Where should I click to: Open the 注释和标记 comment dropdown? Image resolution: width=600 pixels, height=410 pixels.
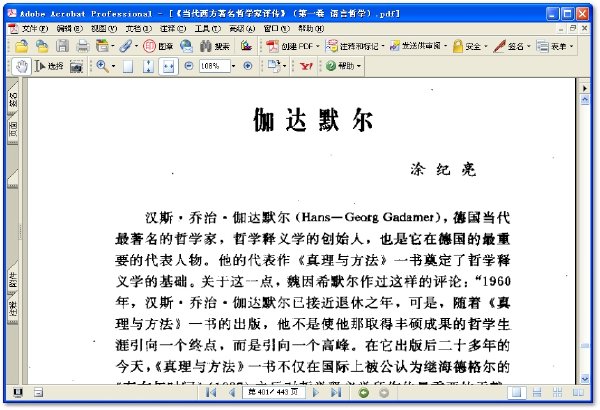click(x=355, y=46)
